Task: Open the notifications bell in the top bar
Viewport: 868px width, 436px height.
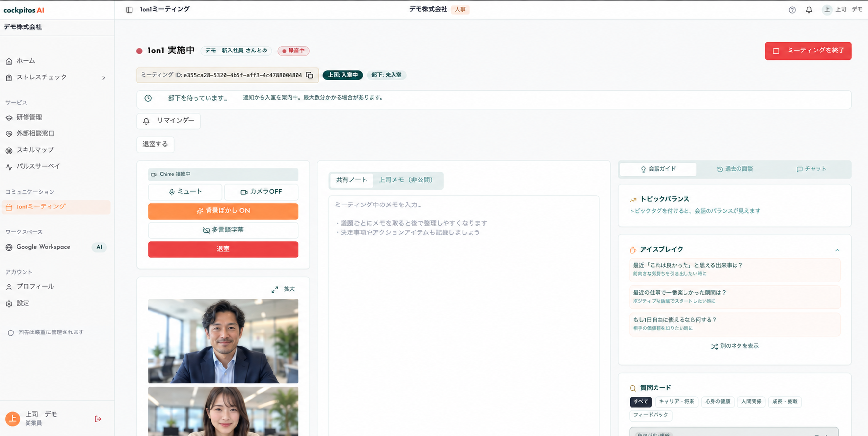Action: (x=809, y=10)
